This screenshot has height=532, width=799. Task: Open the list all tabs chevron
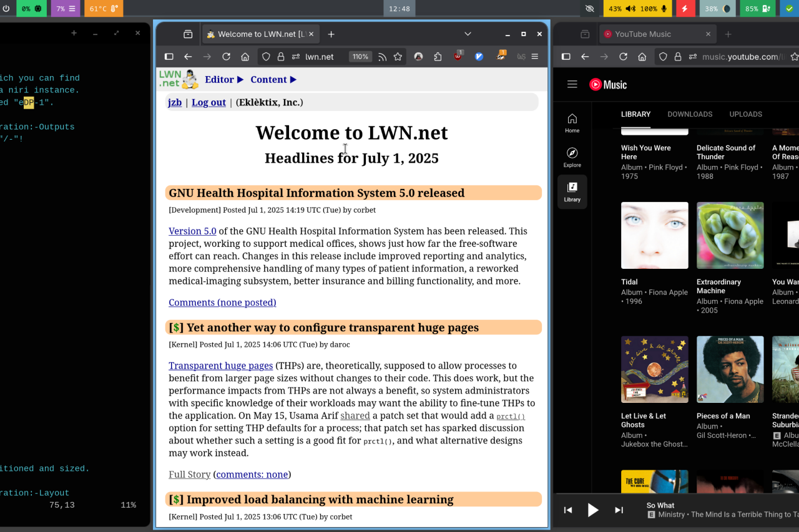click(x=468, y=34)
